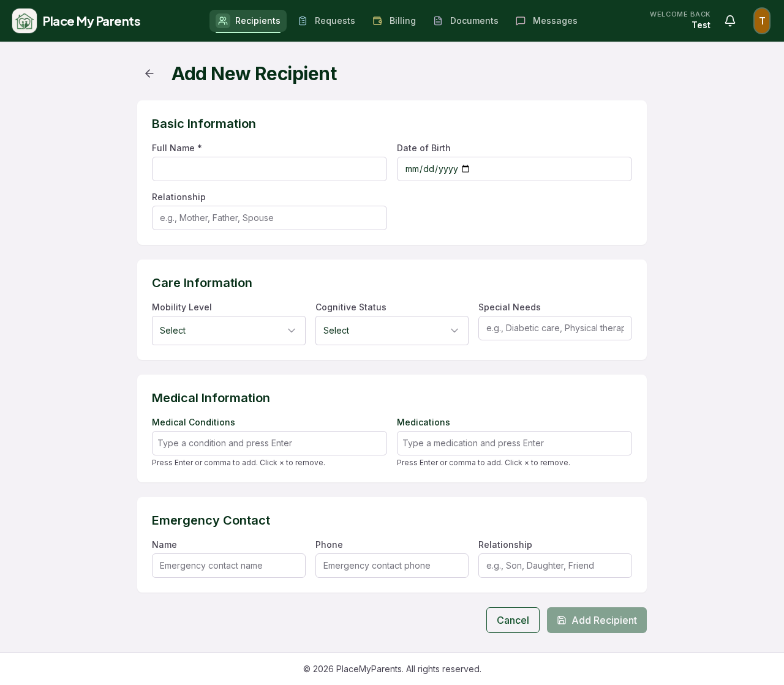Expand the Cognitive Status dropdown
This screenshot has width=784, height=685.
click(x=392, y=331)
